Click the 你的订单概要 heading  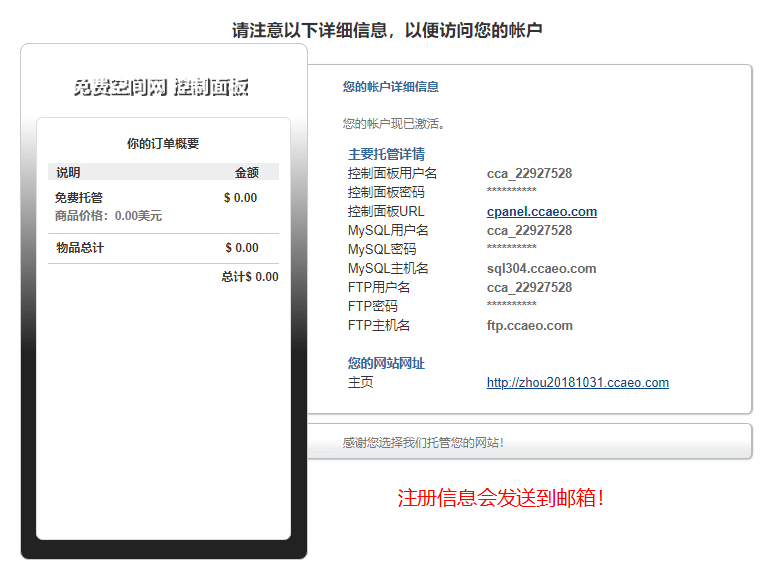tap(163, 144)
